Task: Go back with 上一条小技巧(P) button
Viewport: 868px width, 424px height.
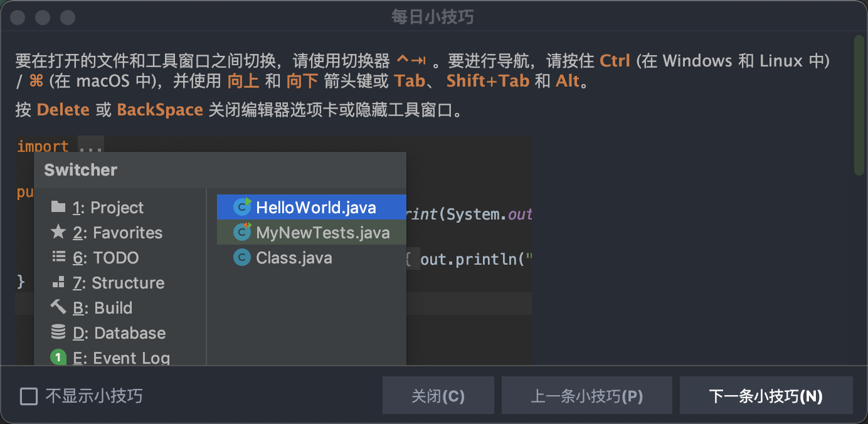Action: pyautogui.click(x=586, y=396)
